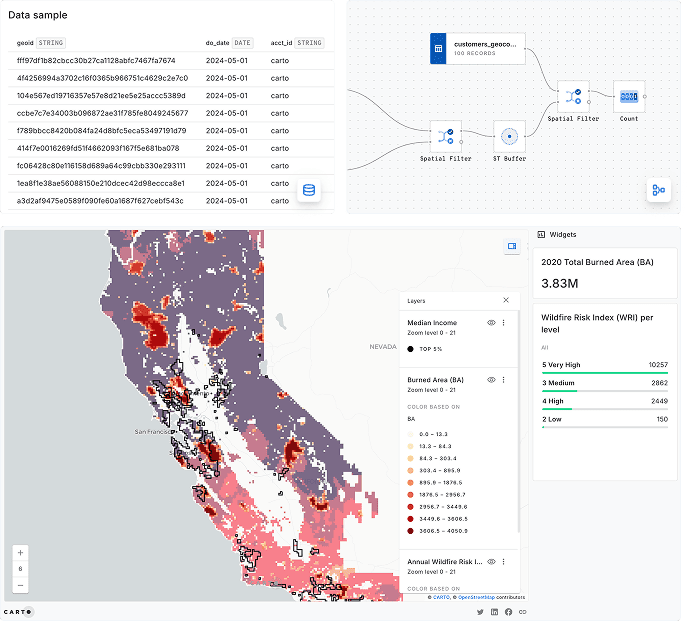Click the Burned Area (BA) layer title
689x621 pixels.
(x=435, y=380)
